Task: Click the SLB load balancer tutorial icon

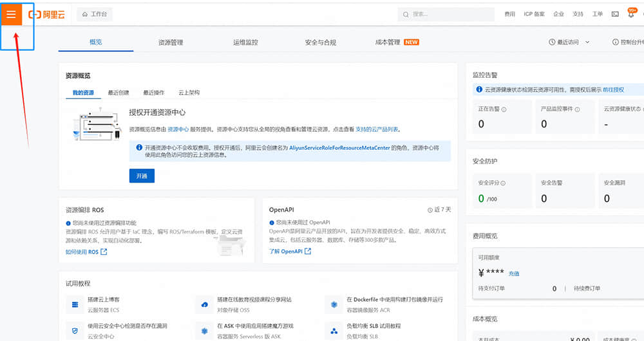Action: point(334,331)
